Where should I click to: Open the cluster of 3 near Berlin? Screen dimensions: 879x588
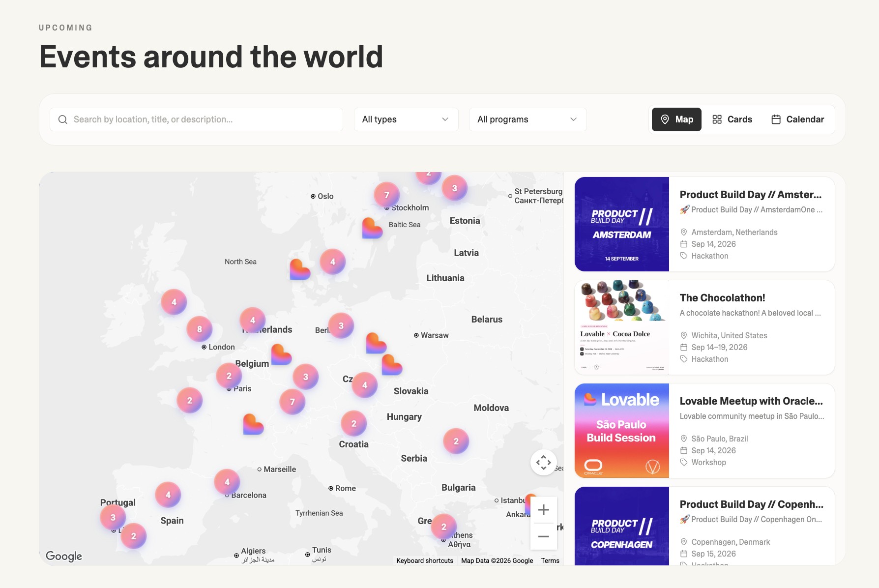point(341,325)
